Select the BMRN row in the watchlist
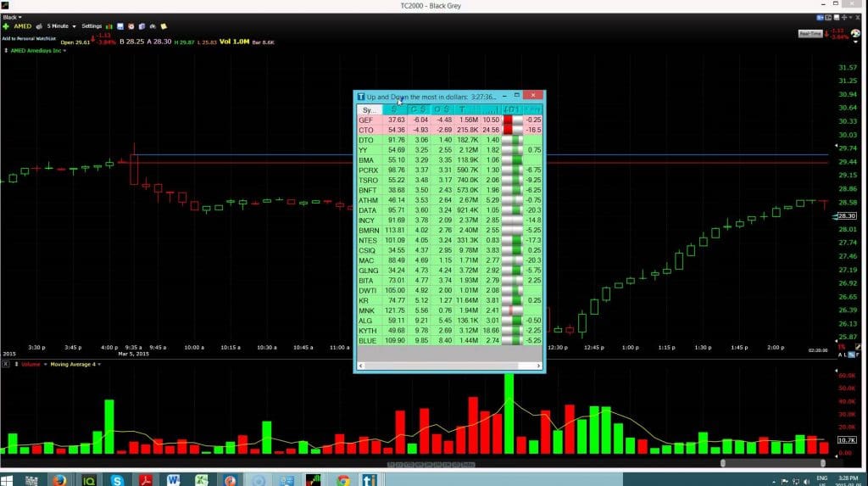 pyautogui.click(x=449, y=230)
